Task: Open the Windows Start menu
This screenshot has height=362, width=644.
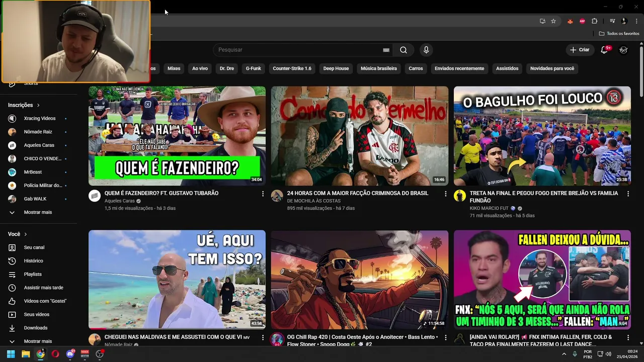Action: pos(11,354)
